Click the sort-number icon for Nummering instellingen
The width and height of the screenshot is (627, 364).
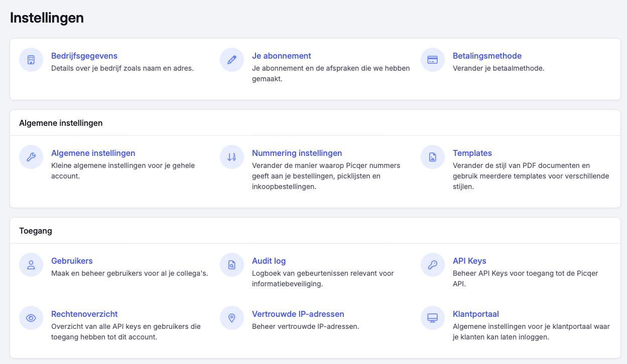232,157
